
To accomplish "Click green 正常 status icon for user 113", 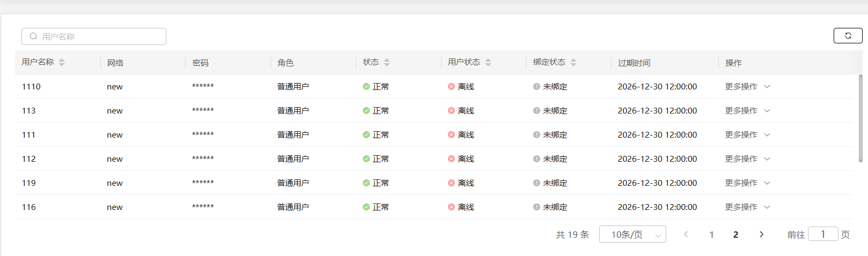I will [x=366, y=111].
